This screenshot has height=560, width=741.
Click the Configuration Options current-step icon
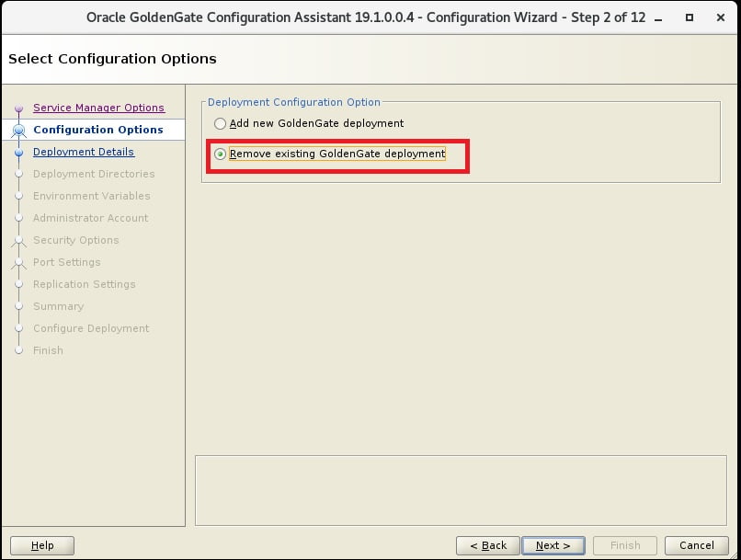pos(19,130)
